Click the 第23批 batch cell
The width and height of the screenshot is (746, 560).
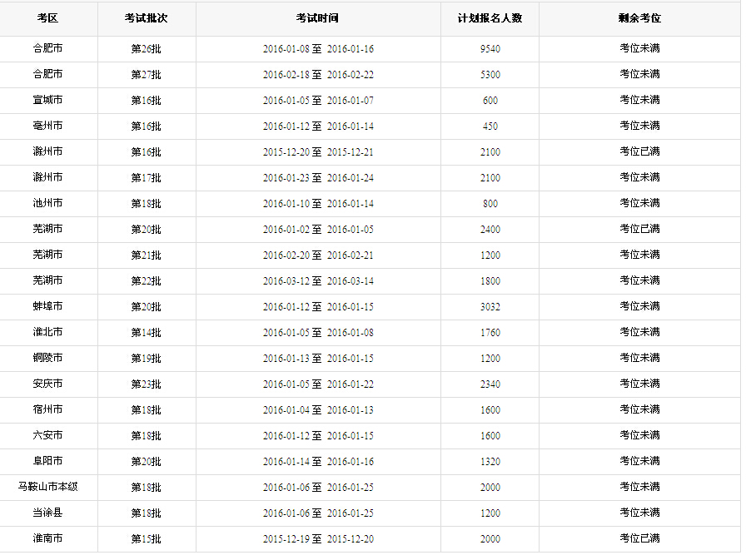147,384
